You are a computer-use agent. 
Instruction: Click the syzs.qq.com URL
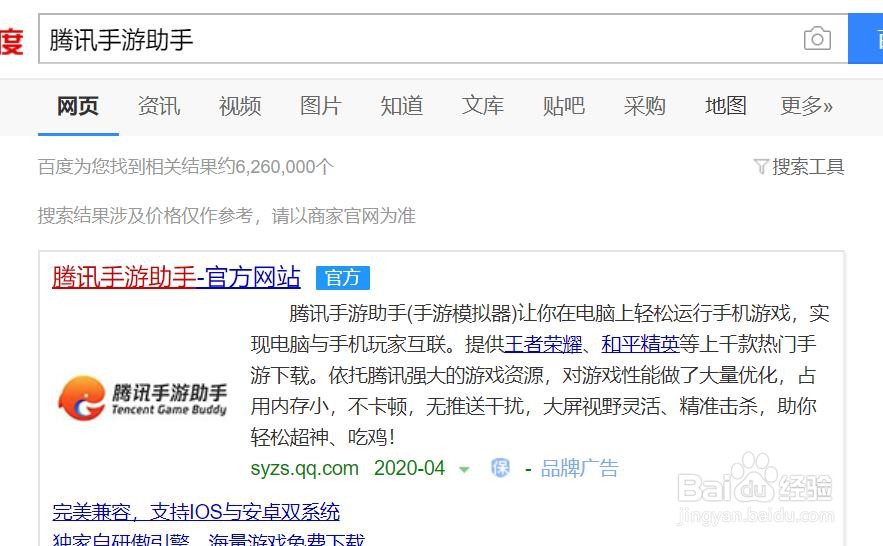[x=305, y=468]
